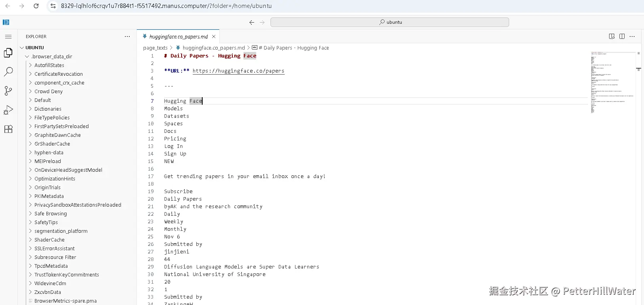This screenshot has width=644, height=305.
Task: Open the hamburger application menu
Action: click(x=8, y=36)
